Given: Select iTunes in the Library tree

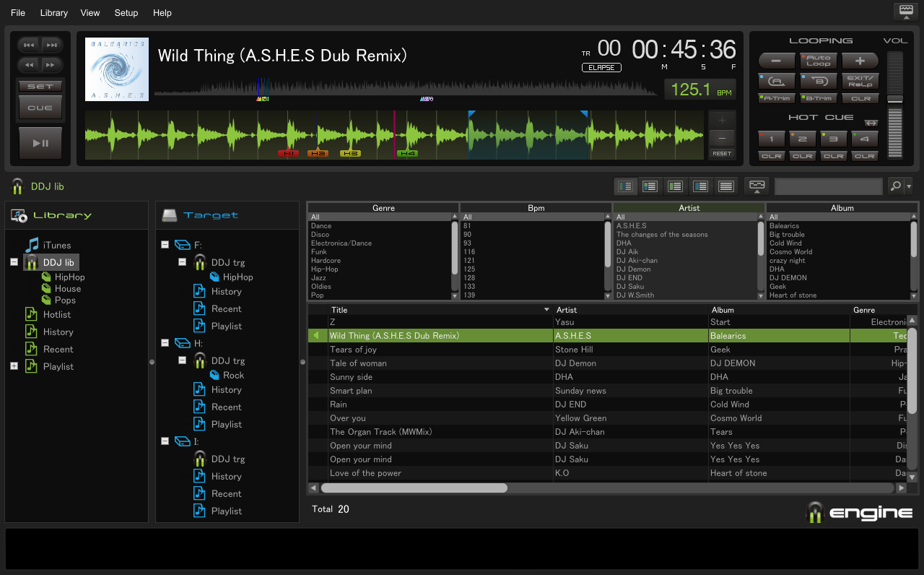Looking at the screenshot, I should (57, 245).
